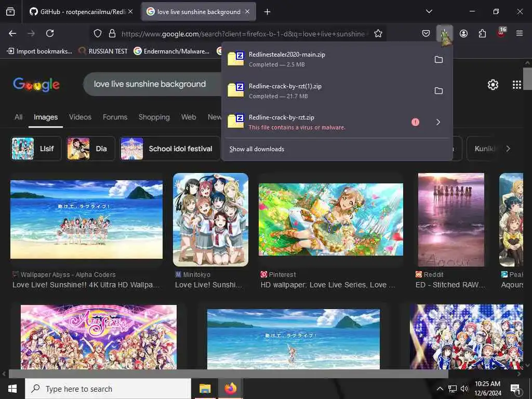Viewport: 532px width, 399px height.
Task: Close the love live sunshine background tab
Action: click(247, 12)
